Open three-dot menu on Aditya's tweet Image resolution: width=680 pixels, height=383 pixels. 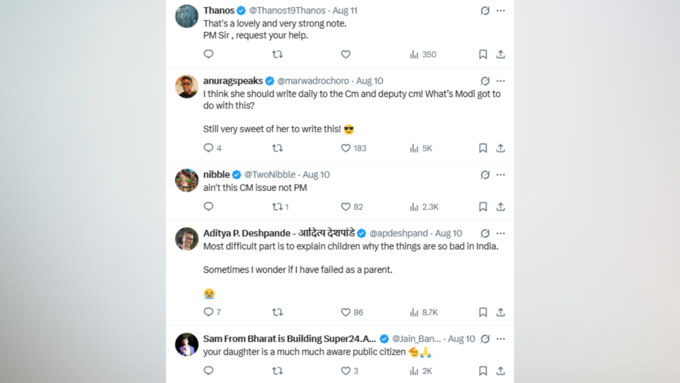(500, 233)
